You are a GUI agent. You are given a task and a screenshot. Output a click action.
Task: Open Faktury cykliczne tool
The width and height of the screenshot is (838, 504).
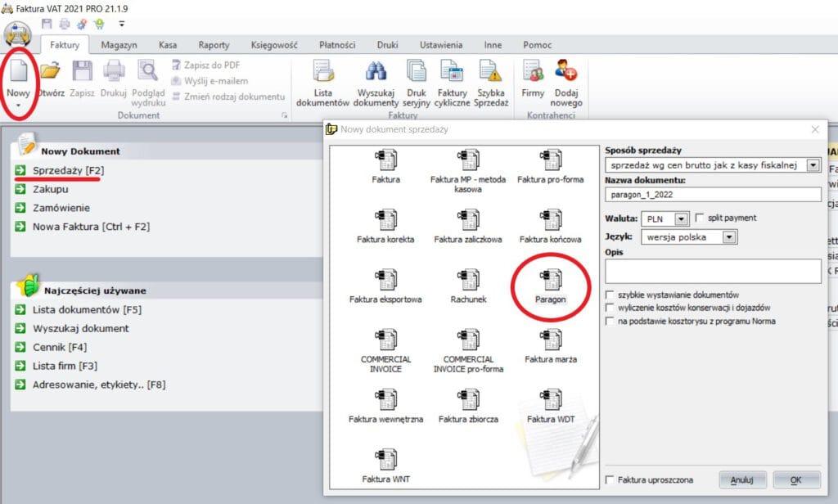point(452,73)
